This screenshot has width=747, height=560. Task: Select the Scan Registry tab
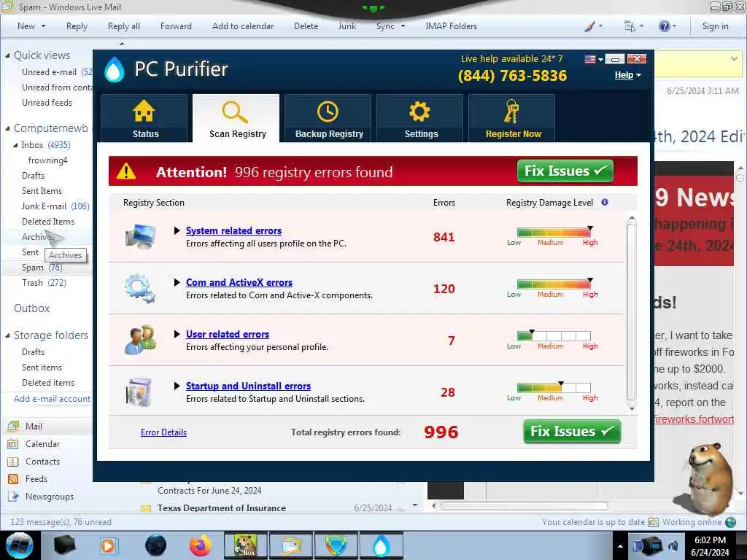(236, 118)
